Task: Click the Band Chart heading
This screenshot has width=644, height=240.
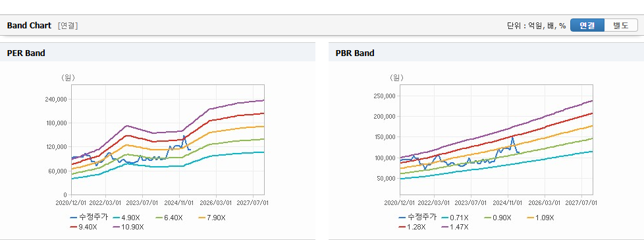Action: click(x=29, y=26)
